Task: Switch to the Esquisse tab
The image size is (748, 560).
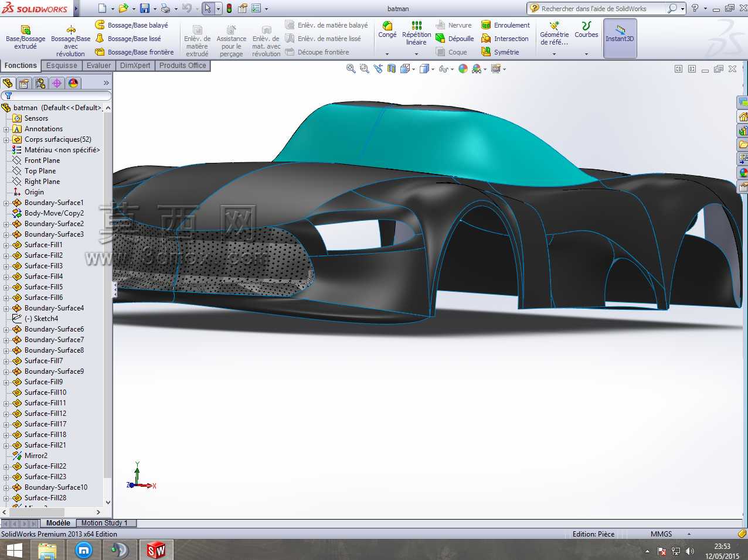Action: (62, 66)
